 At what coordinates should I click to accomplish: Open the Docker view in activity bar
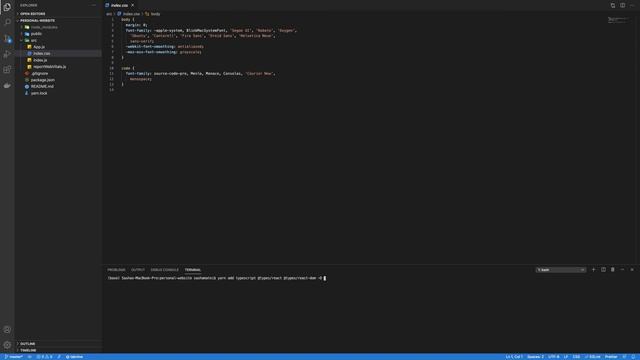coord(7,86)
